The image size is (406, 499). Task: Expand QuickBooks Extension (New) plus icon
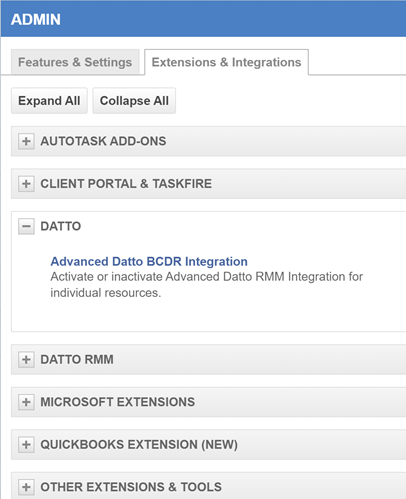click(x=26, y=445)
